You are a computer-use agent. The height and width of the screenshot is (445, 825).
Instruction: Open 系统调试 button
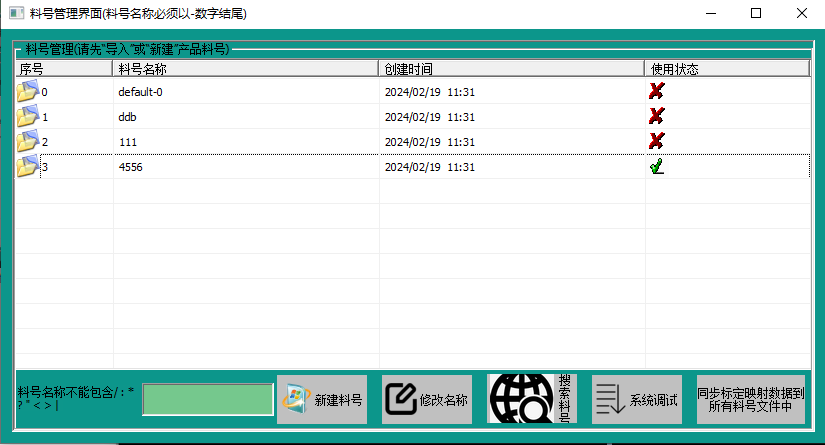[x=638, y=399]
